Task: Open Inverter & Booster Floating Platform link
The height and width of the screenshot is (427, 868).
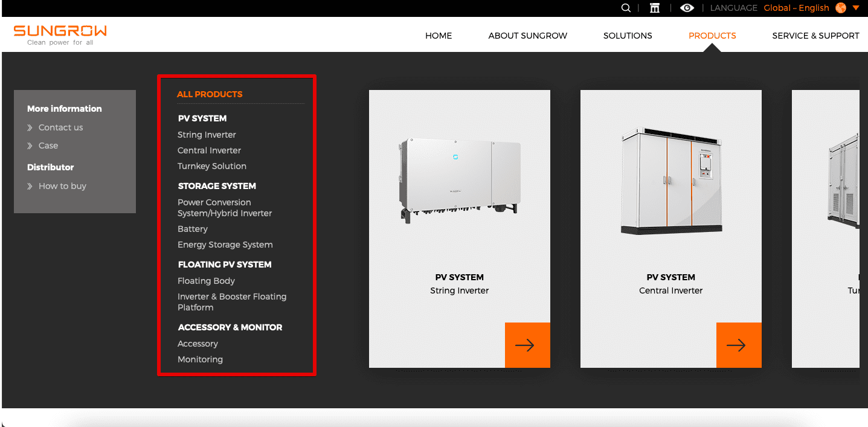Action: pyautogui.click(x=232, y=302)
